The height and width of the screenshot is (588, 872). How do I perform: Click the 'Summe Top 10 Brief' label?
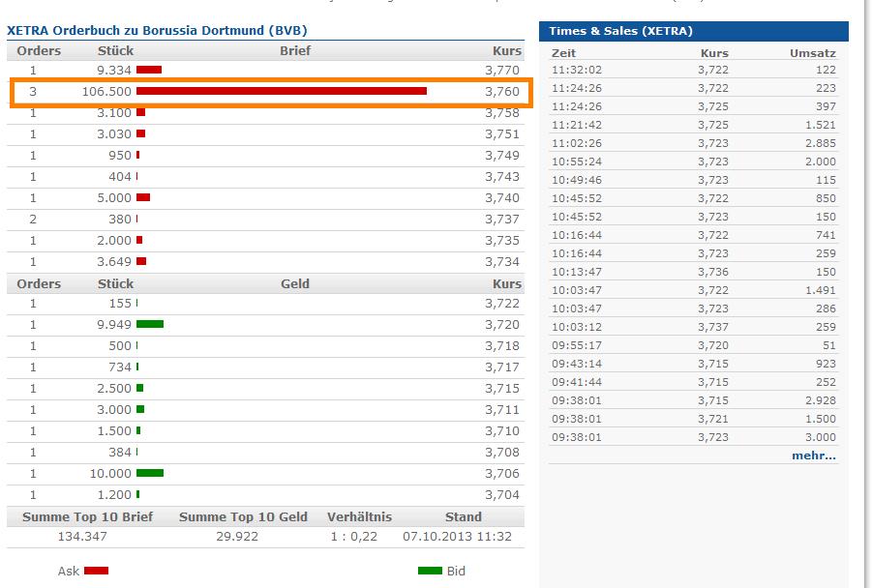pyautogui.click(x=87, y=516)
